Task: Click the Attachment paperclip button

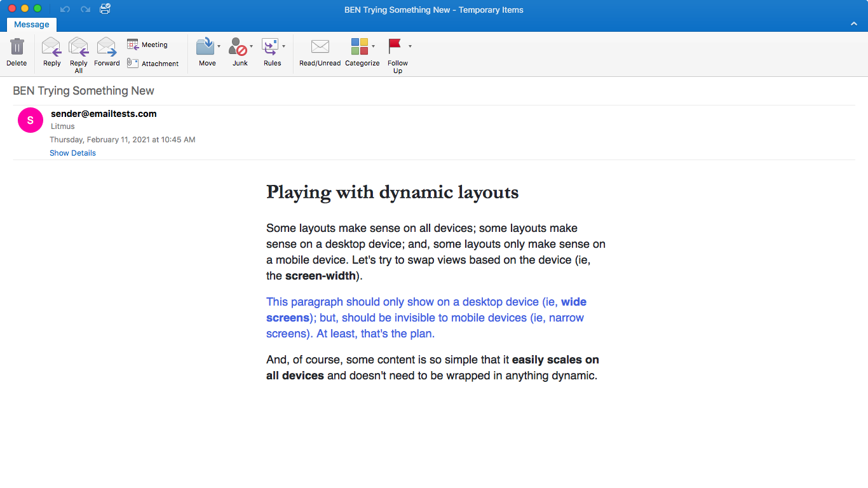Action: pos(153,64)
